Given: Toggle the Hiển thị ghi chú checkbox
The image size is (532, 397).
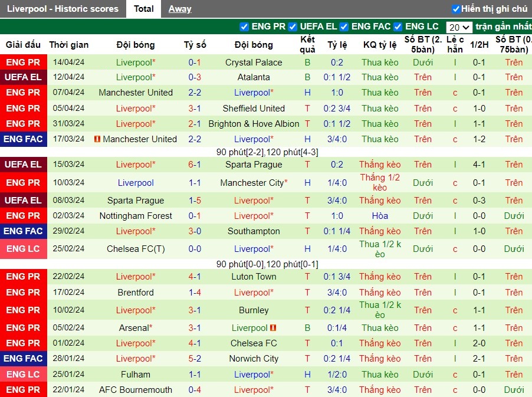Looking at the screenshot, I should (x=456, y=9).
